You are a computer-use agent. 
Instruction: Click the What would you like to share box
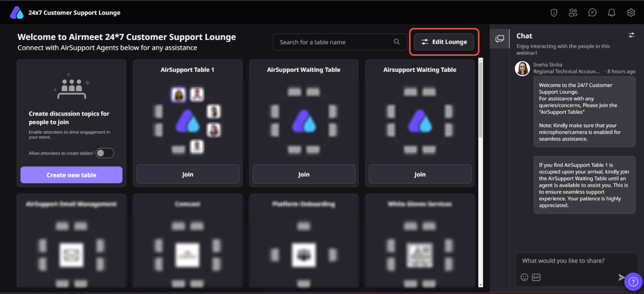pyautogui.click(x=576, y=261)
